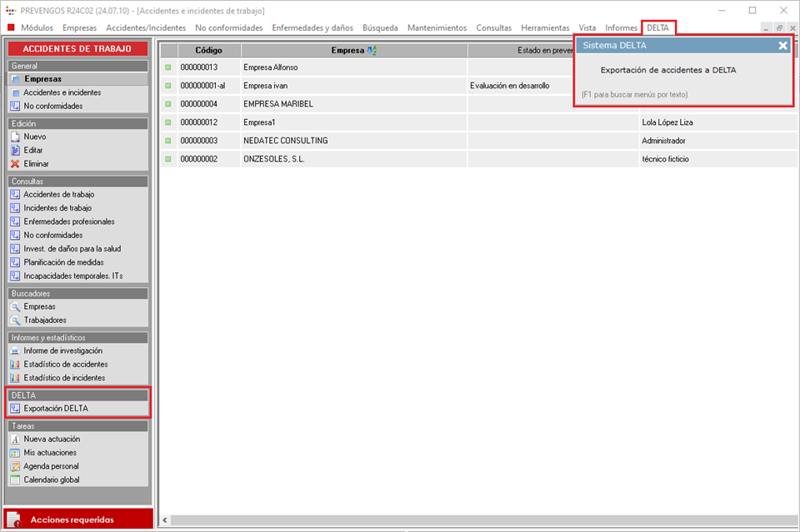Click the Estadístico de accidentes chart icon
This screenshot has width=800, height=532.
(15, 365)
